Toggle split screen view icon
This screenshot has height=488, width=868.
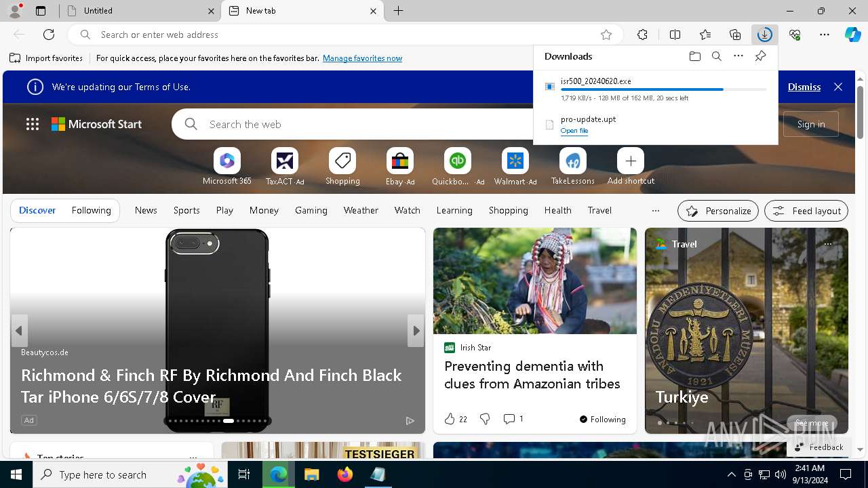(675, 35)
